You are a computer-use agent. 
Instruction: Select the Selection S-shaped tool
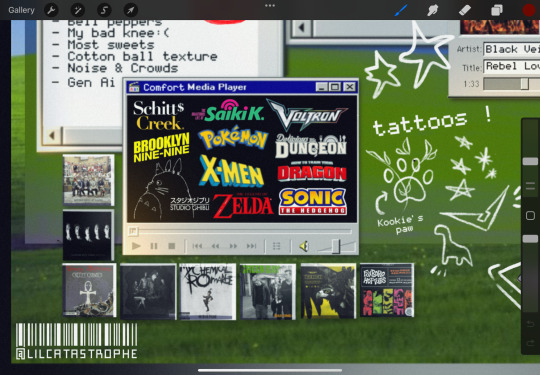point(104,10)
